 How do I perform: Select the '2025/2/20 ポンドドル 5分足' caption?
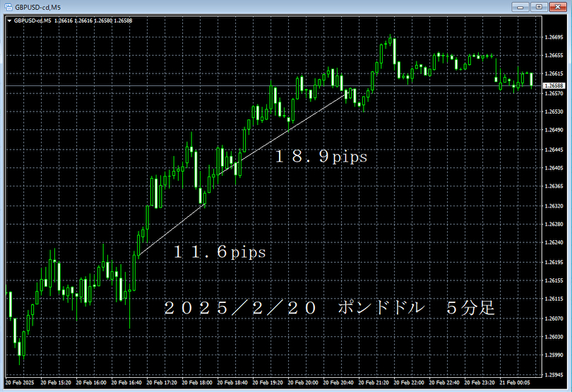coord(329,308)
